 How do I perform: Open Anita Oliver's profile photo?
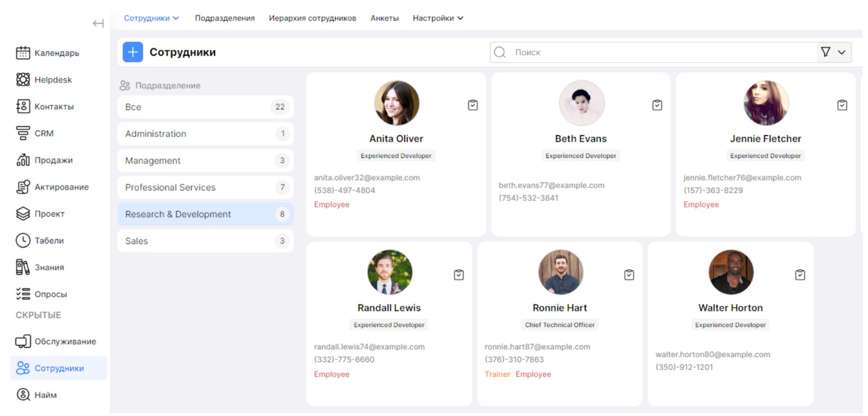click(x=397, y=103)
